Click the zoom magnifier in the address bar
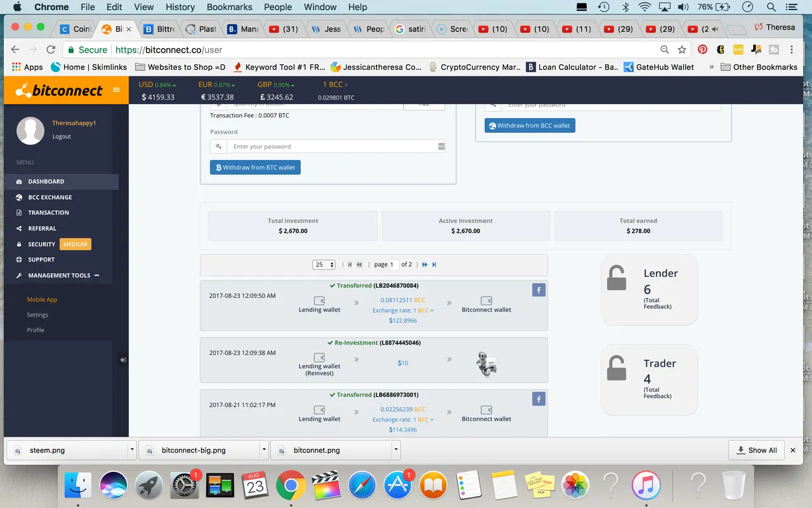 tap(665, 50)
